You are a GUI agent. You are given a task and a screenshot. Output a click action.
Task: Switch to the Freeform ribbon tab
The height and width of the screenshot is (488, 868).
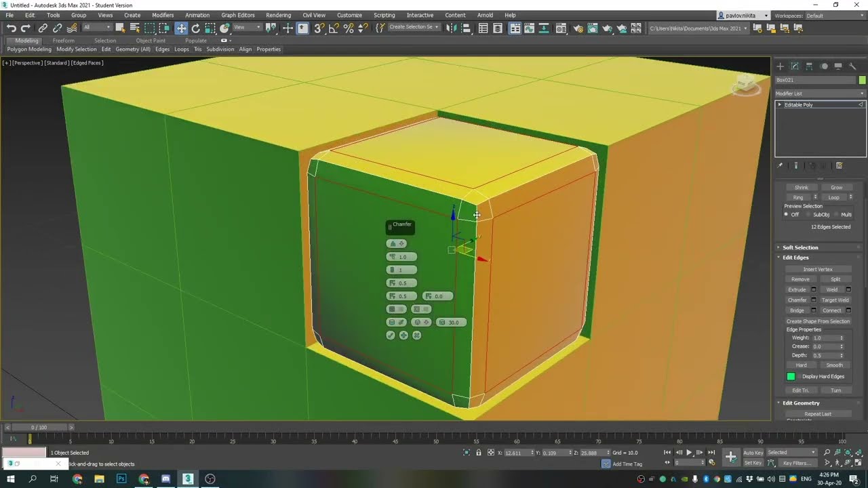63,41
